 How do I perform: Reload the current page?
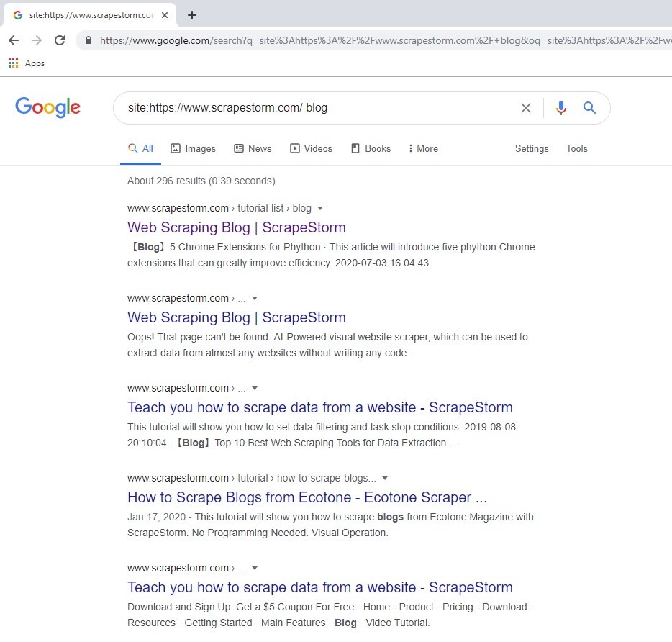pos(60,40)
